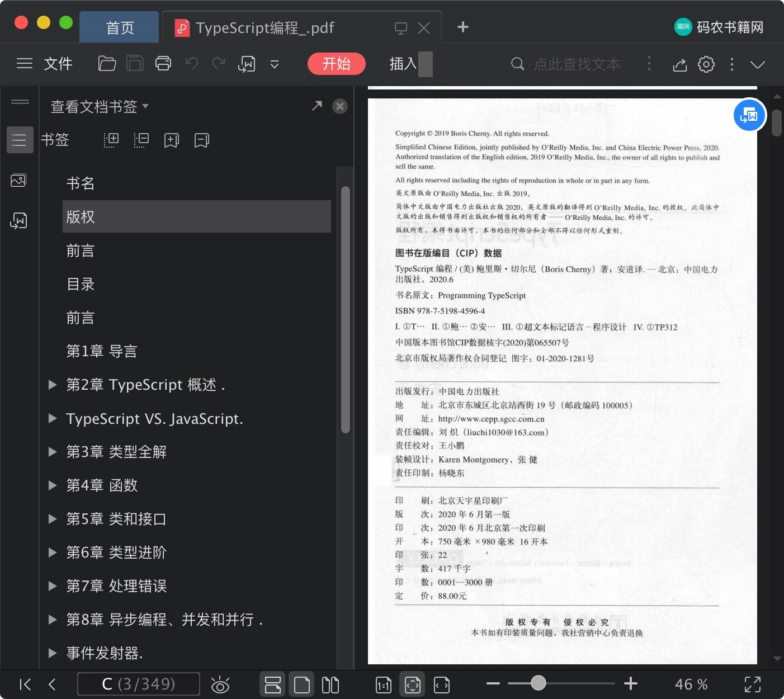
Task: Toggle single page view
Action: tap(302, 684)
